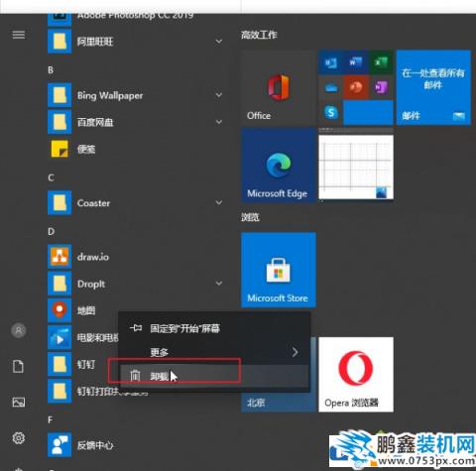Open the OneDrive icon in the Office tile group
The width and height of the screenshot is (476, 471).
(x=331, y=87)
